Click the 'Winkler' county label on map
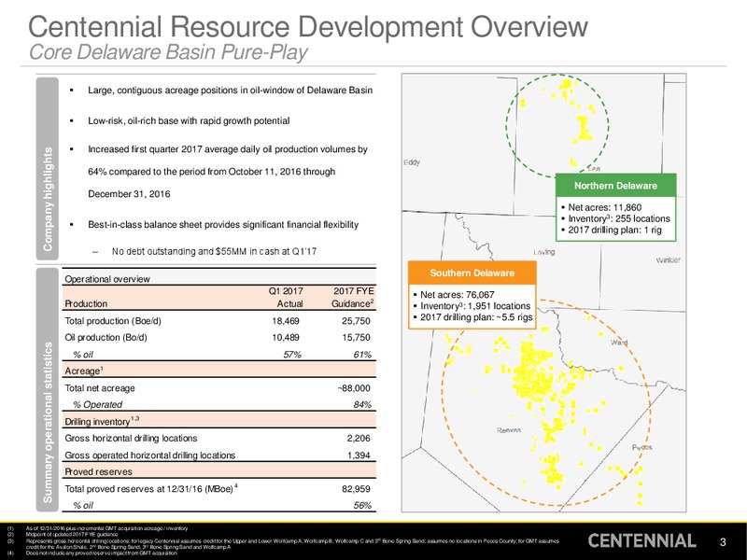This screenshot has height=560, width=747. click(x=668, y=260)
